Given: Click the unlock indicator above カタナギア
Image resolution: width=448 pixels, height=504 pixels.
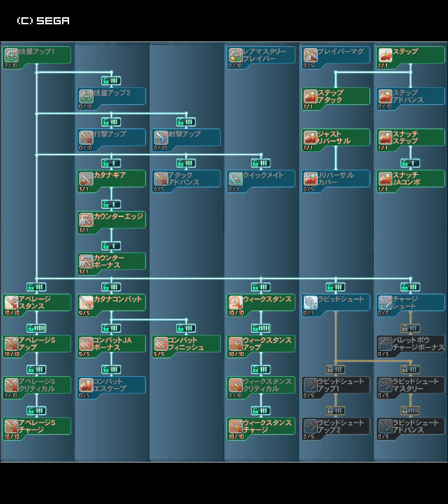Looking at the screenshot, I should pyautogui.click(x=111, y=163).
